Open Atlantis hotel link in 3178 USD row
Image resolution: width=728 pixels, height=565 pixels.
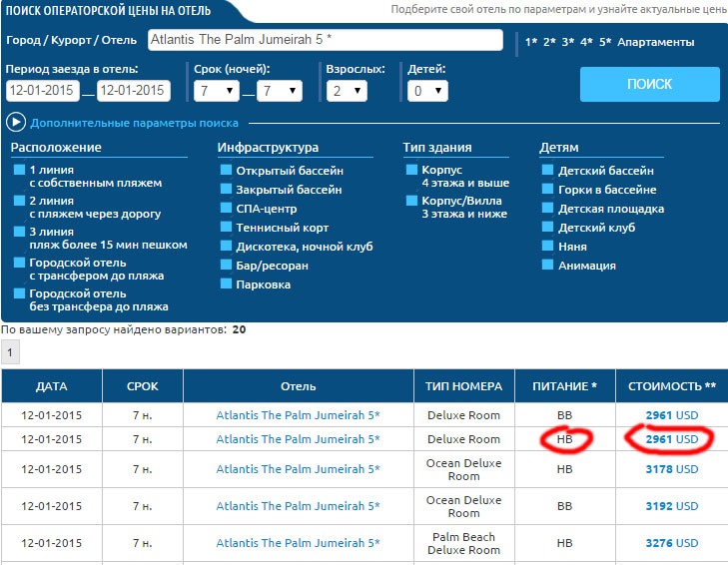coord(298,469)
